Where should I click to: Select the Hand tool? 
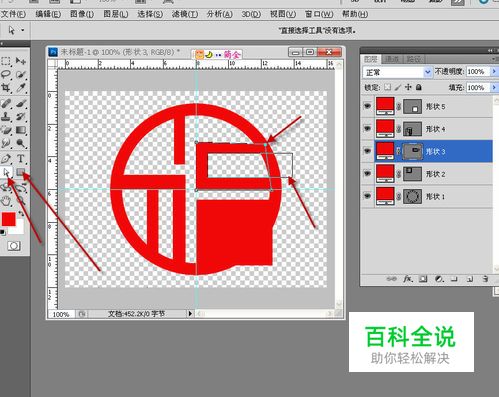point(6,201)
